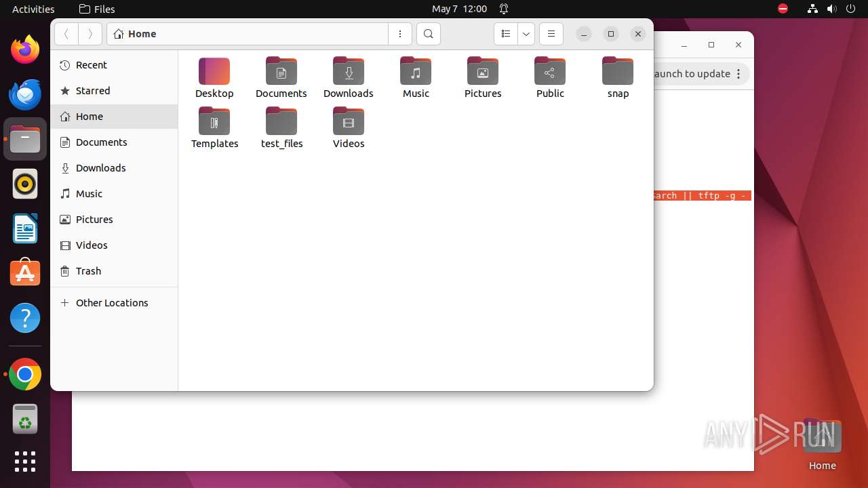The height and width of the screenshot is (488, 868).
Task: Select Trash in the sidebar
Action: pos(114,271)
